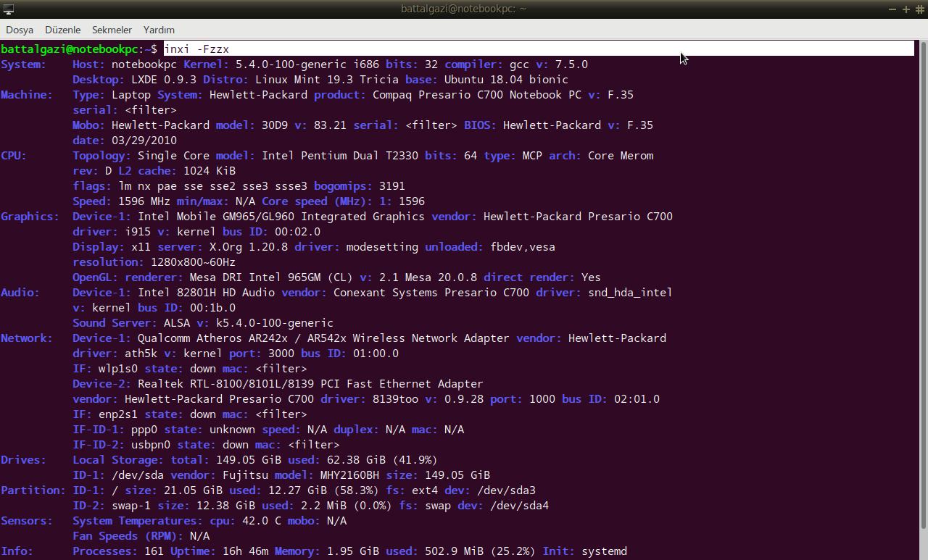This screenshot has height=560, width=928.
Task: Click Distro value 'Linux Mint 19.3 Tricia'
Action: coord(327,80)
